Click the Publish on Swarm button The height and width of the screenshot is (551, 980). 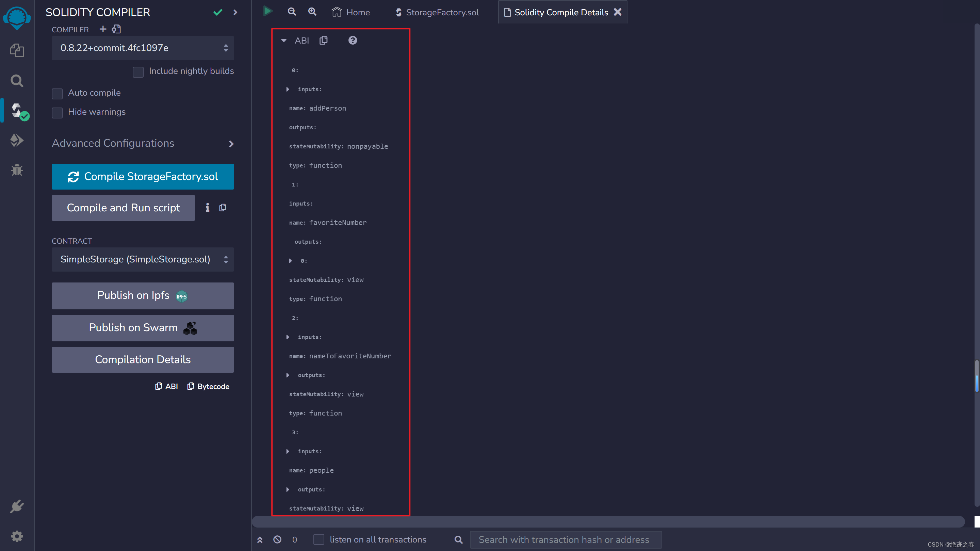point(143,328)
